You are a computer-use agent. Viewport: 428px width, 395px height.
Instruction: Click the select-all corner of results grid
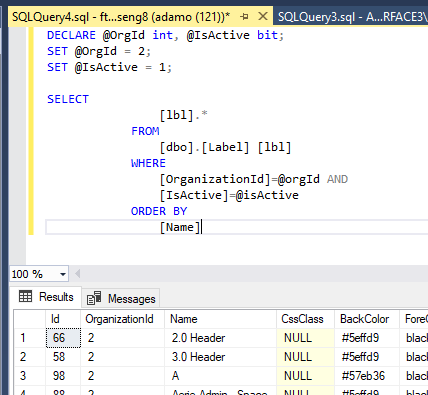30,319
